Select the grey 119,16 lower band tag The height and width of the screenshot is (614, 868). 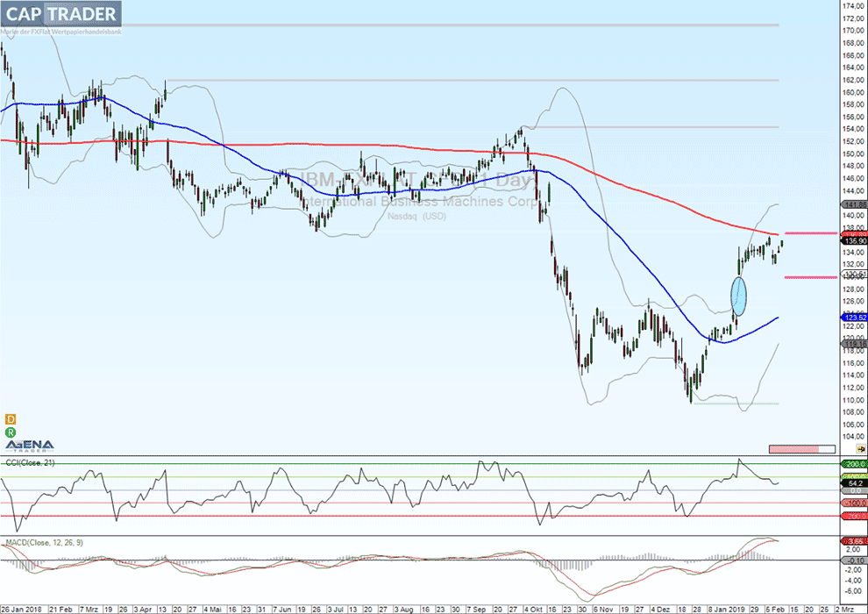[854, 344]
